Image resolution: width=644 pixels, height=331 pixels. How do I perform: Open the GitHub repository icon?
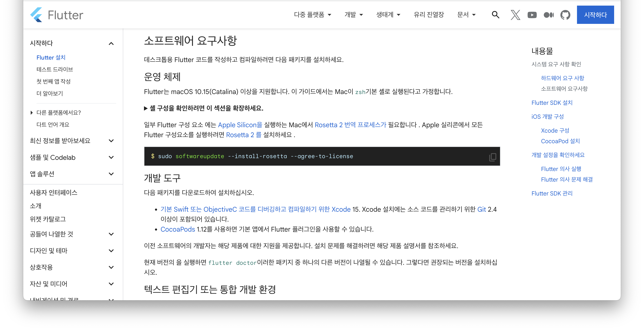565,15
